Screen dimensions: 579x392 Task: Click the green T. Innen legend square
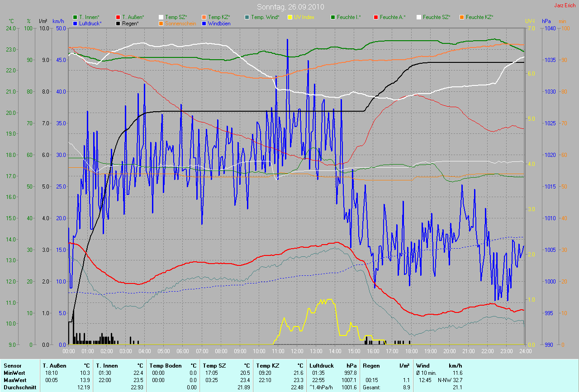point(76,17)
